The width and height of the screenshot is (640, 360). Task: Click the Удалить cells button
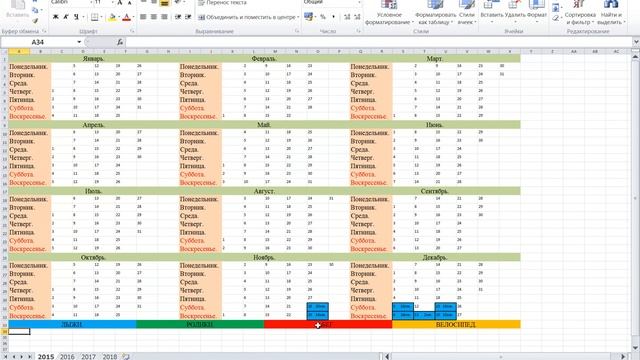[515, 11]
